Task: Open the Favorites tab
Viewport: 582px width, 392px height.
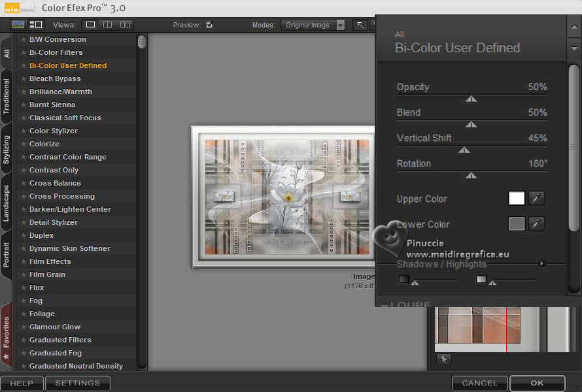Action: click(x=7, y=336)
